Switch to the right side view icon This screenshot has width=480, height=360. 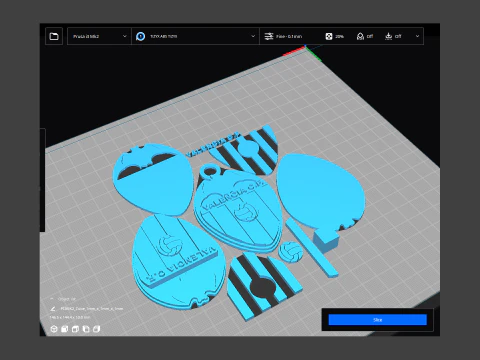point(96,329)
